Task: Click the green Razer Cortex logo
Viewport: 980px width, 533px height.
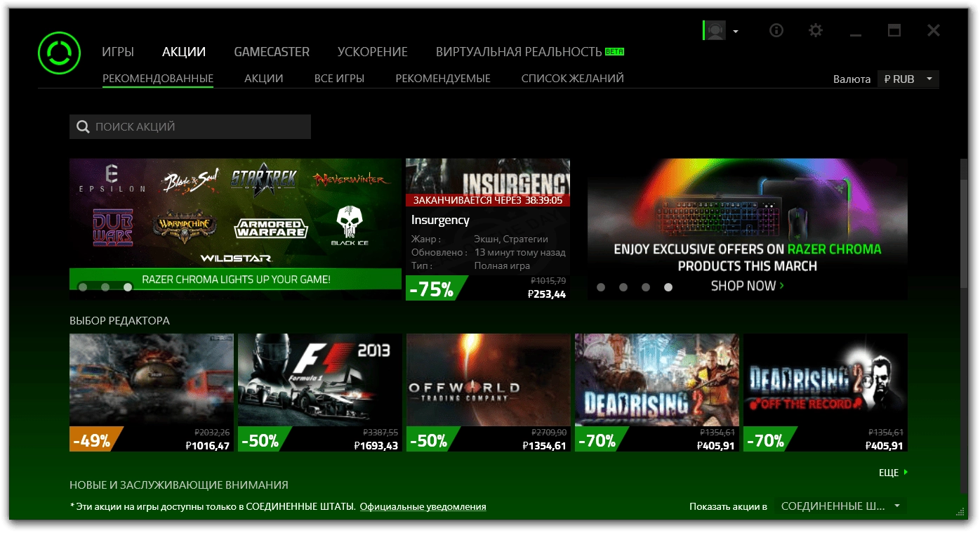Action: pos(60,53)
